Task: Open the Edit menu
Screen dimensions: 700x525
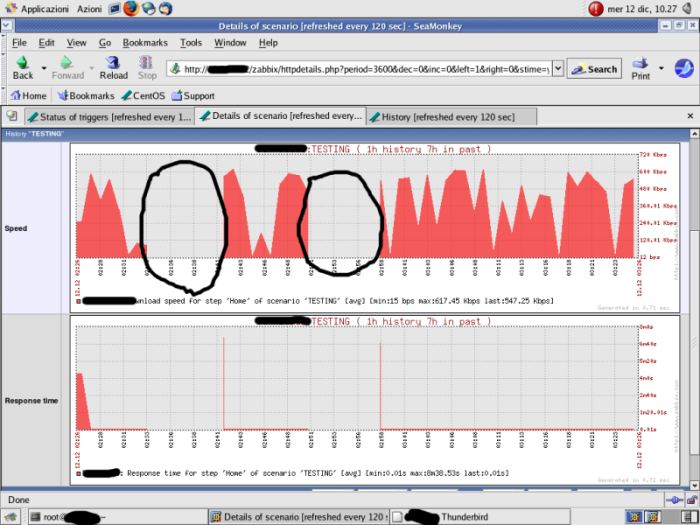Action: pyautogui.click(x=46, y=43)
